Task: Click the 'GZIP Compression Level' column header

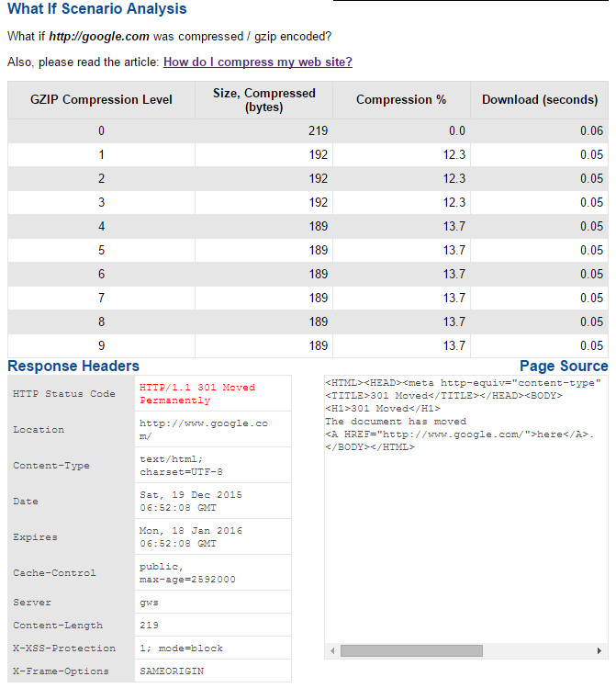Action: pos(101,99)
